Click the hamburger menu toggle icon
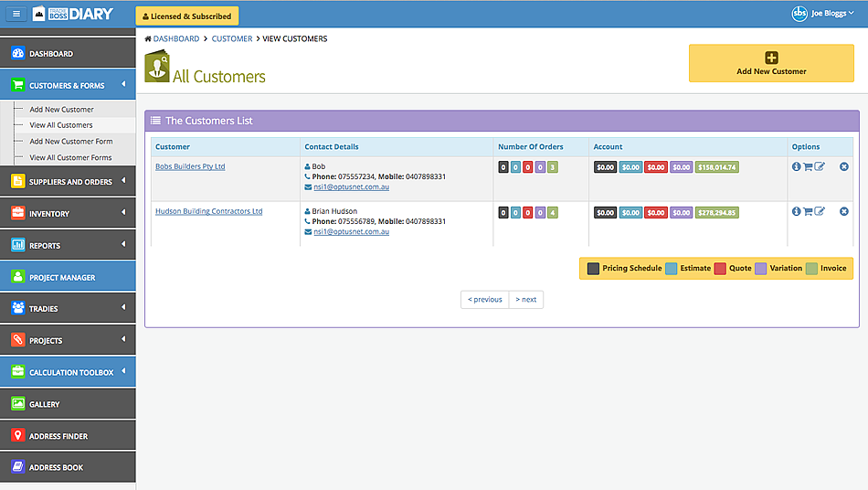The height and width of the screenshot is (490, 868). (x=16, y=15)
